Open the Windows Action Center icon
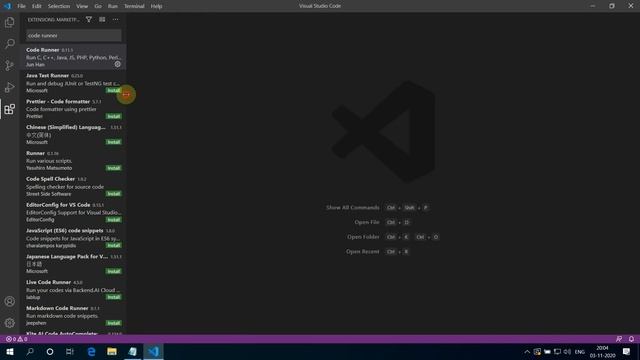This screenshot has width=640, height=360. (627, 352)
